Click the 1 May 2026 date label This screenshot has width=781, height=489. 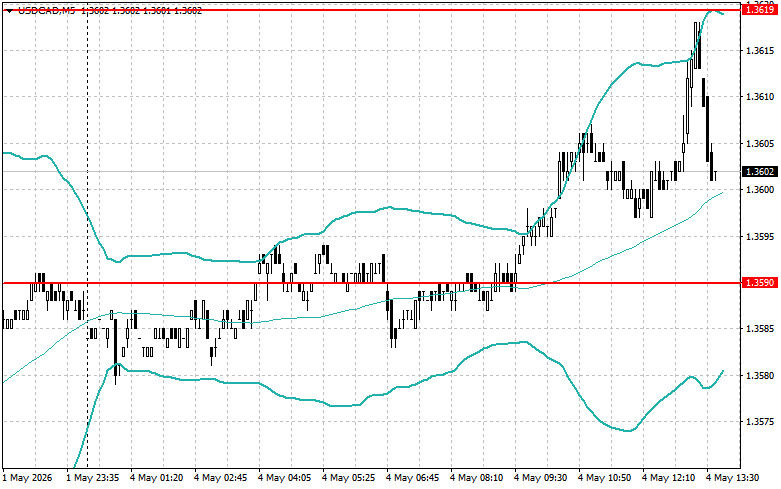click(x=27, y=478)
